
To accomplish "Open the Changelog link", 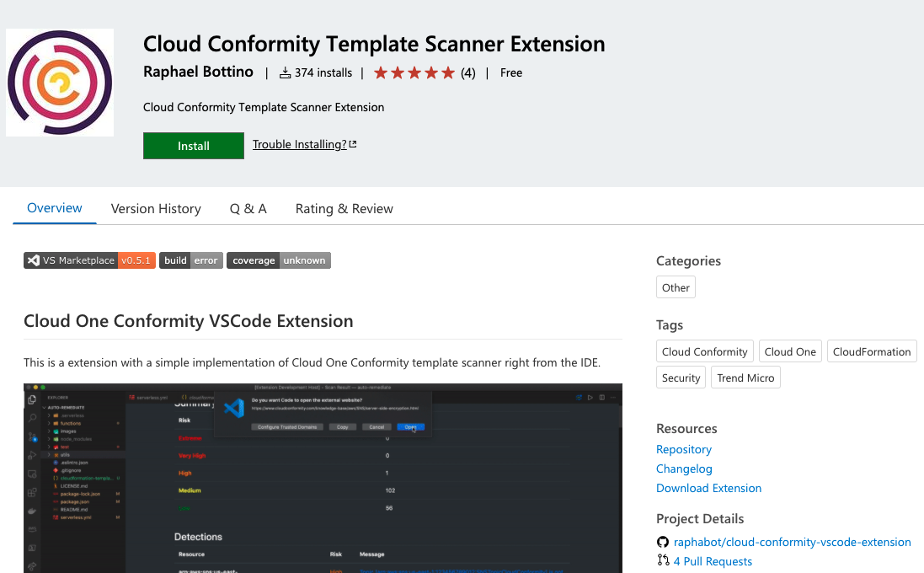I will pos(684,469).
